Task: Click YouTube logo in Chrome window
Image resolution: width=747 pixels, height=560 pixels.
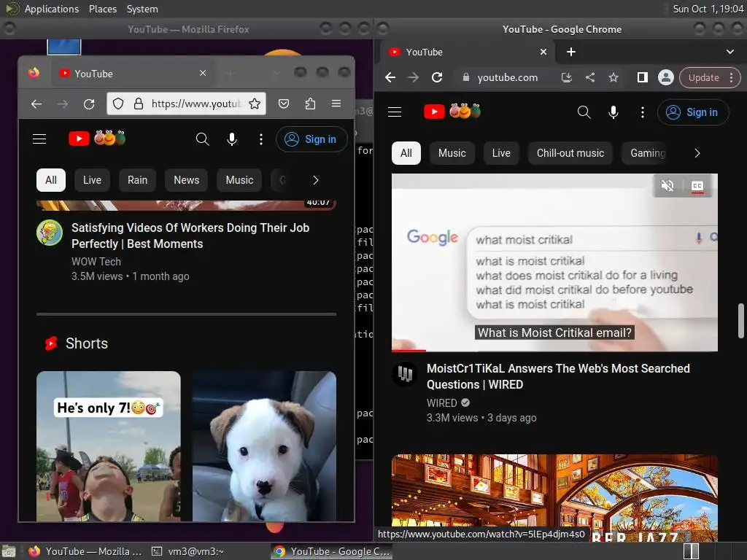Action: coord(452,112)
